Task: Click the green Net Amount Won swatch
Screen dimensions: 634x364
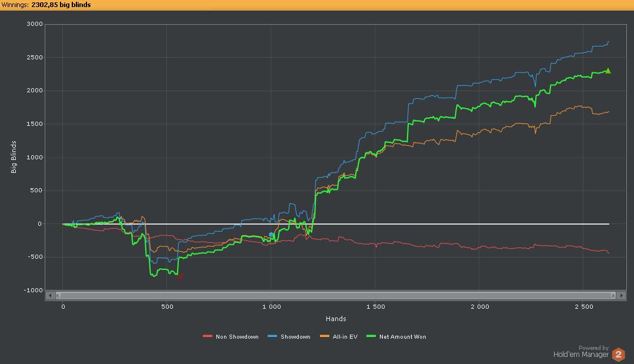Action: coord(371,336)
